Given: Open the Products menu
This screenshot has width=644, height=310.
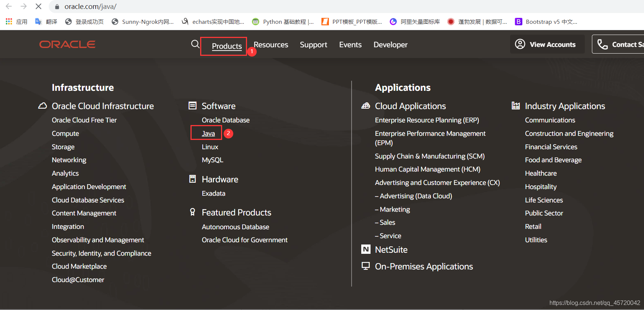Looking at the screenshot, I should (x=227, y=46).
